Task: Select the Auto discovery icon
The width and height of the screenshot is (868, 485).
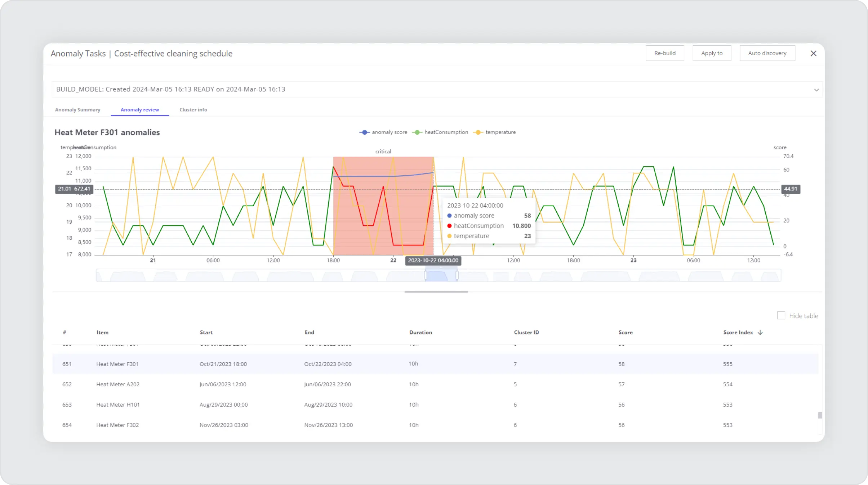Action: point(767,53)
